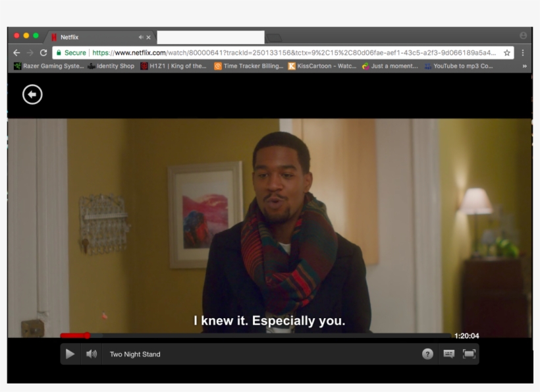Open Razer Gaming Syste... bookmark
540x392 pixels.
point(49,66)
